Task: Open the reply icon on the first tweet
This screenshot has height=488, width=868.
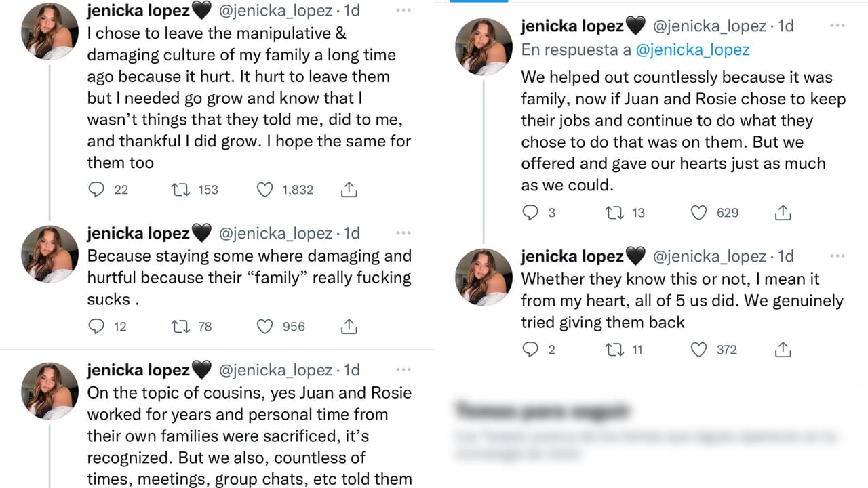Action: click(96, 190)
